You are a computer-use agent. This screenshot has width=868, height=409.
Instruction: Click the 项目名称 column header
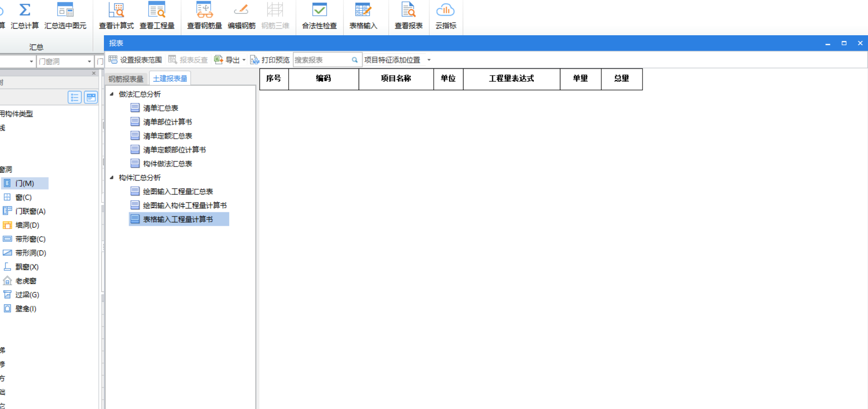(396, 79)
